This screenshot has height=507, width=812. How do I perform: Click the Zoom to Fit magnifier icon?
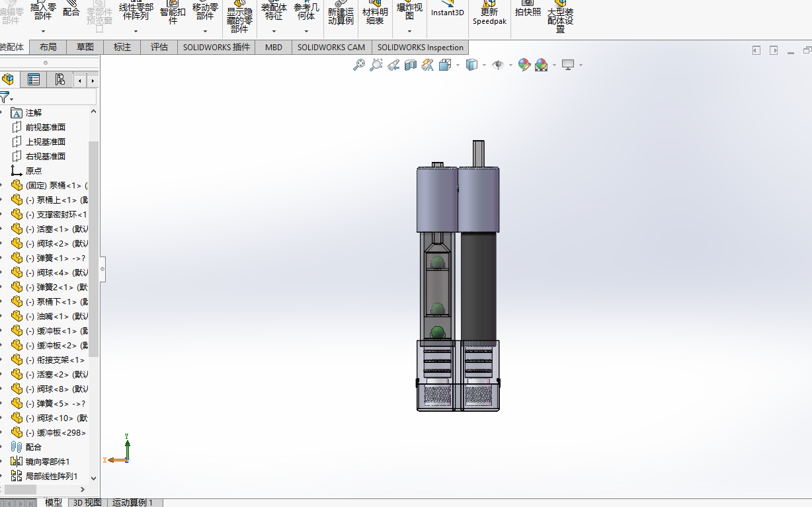[359, 65]
